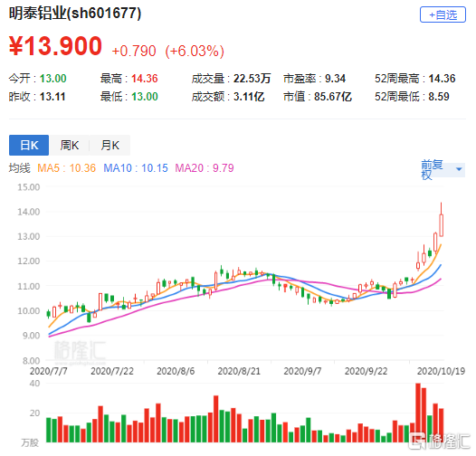Open the 前复权 adjustment dropdown

point(442,169)
